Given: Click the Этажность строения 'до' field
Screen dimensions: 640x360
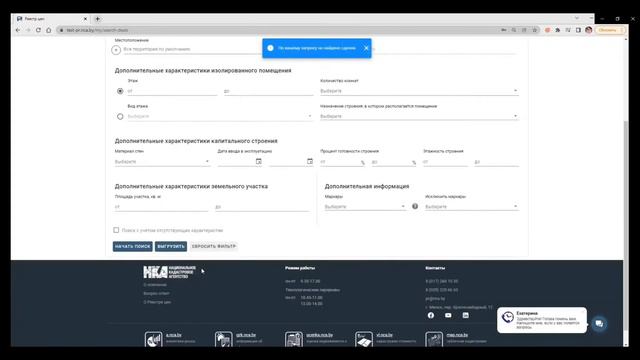Looking at the screenshot, I should coord(496,162).
